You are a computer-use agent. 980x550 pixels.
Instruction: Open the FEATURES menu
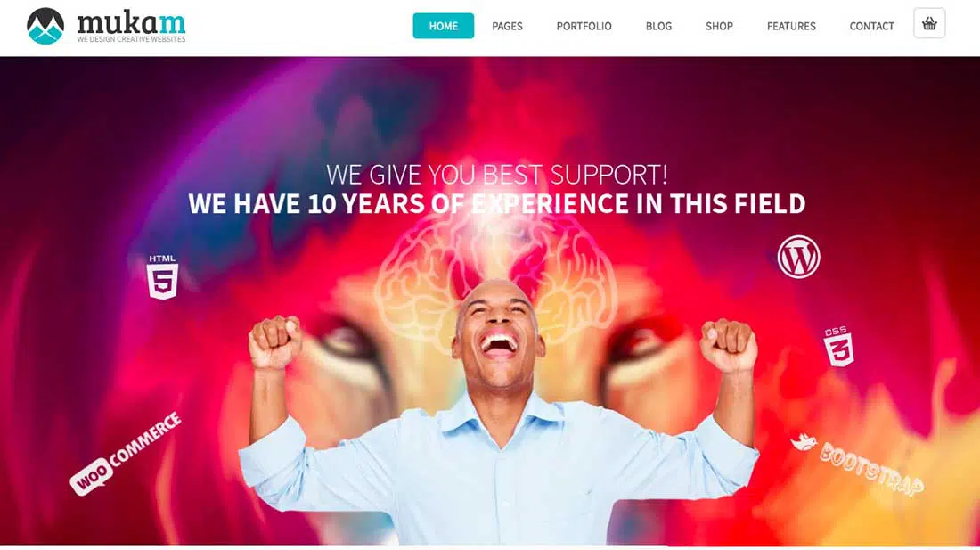click(x=791, y=26)
